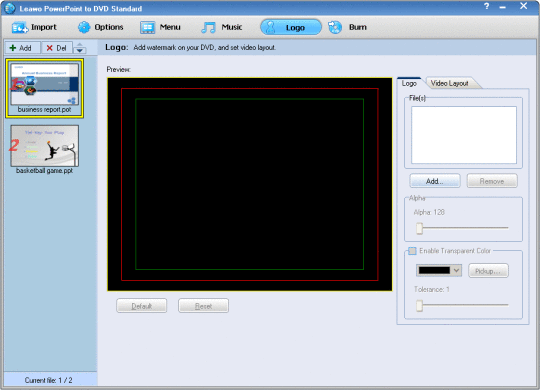
Task: Move the file order down arrow
Action: pos(80,51)
